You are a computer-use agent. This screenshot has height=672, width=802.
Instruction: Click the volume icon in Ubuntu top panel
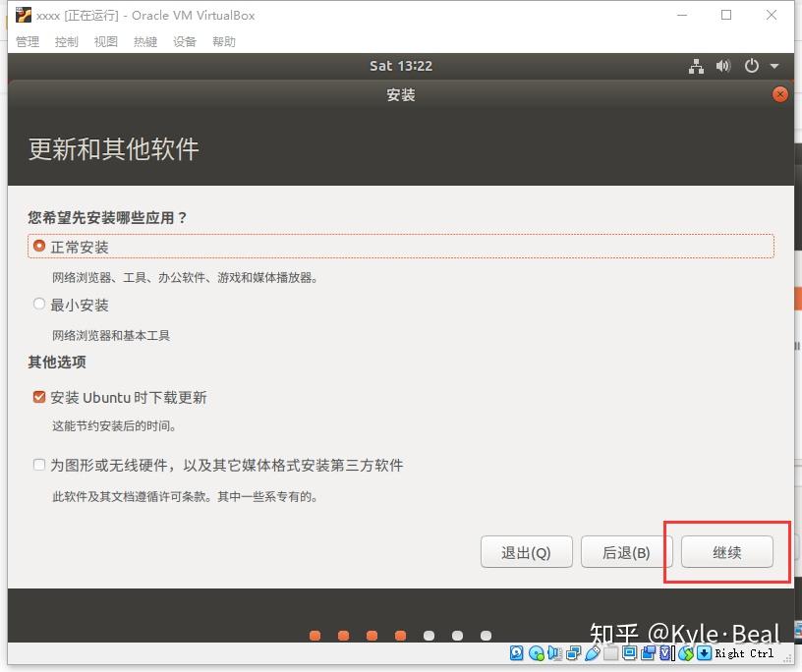coord(724,66)
